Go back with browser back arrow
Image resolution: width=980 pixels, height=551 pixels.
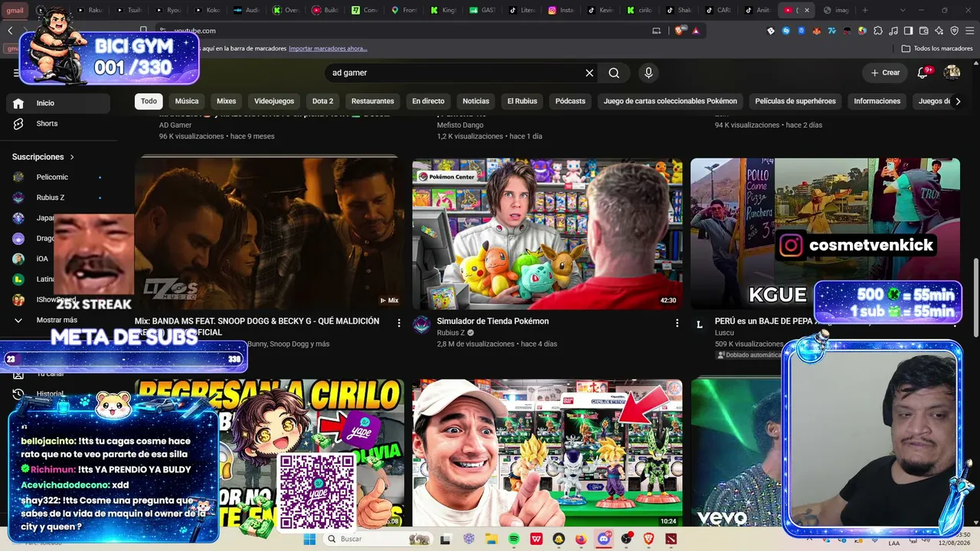pyautogui.click(x=10, y=31)
